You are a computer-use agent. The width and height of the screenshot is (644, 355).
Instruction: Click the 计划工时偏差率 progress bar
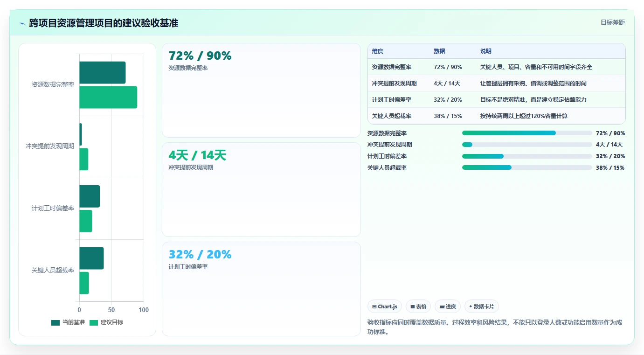[527, 156]
